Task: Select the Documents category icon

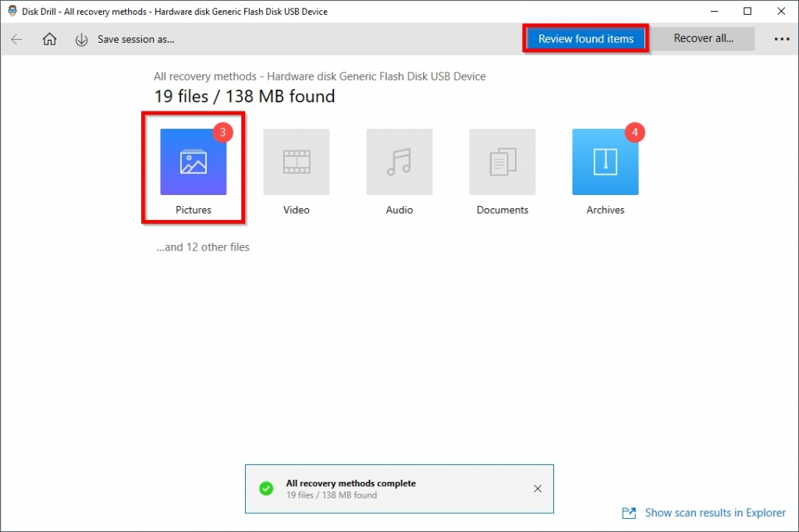Action: click(x=502, y=162)
